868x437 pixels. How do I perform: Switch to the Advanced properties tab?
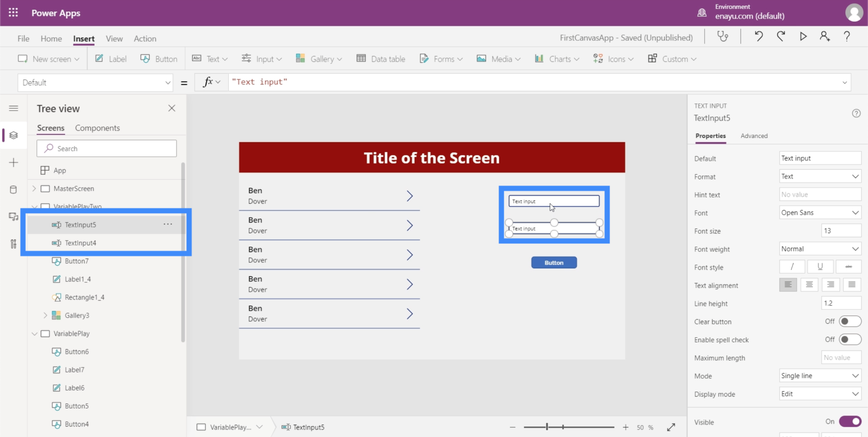754,135
